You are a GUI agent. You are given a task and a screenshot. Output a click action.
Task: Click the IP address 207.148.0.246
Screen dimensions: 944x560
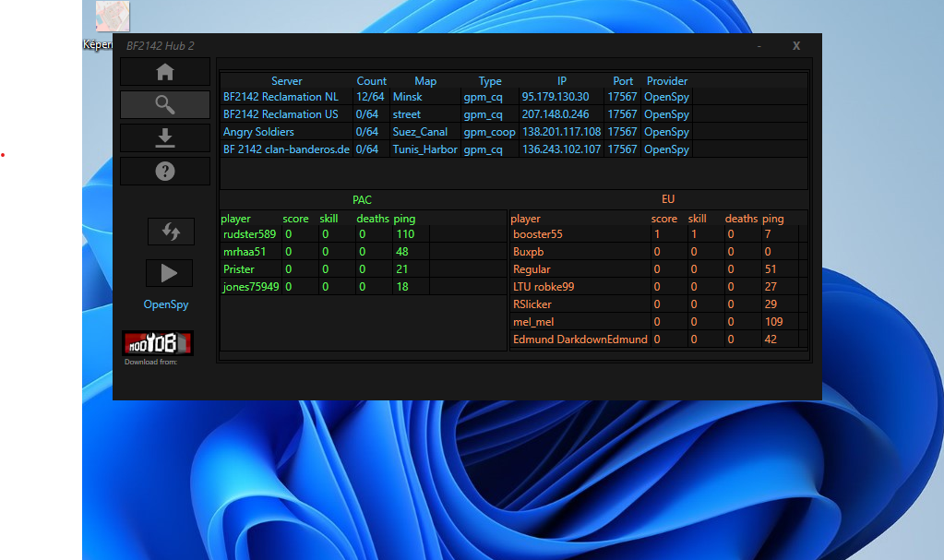[x=556, y=113]
